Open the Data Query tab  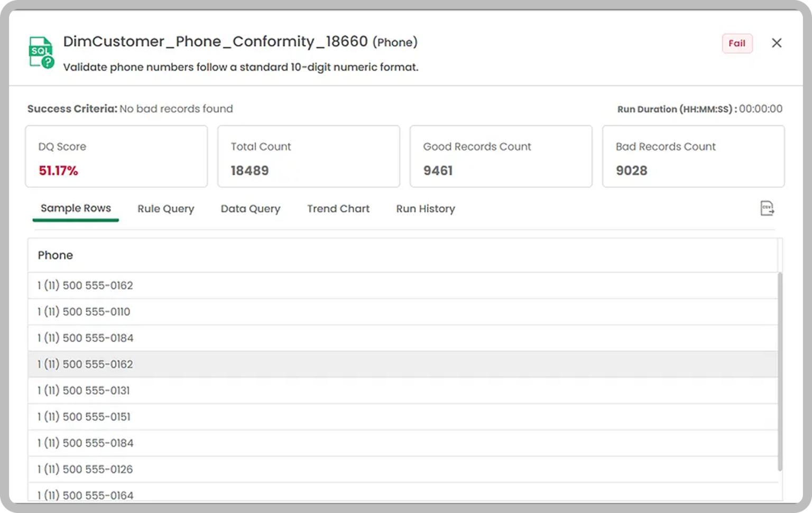coord(251,209)
